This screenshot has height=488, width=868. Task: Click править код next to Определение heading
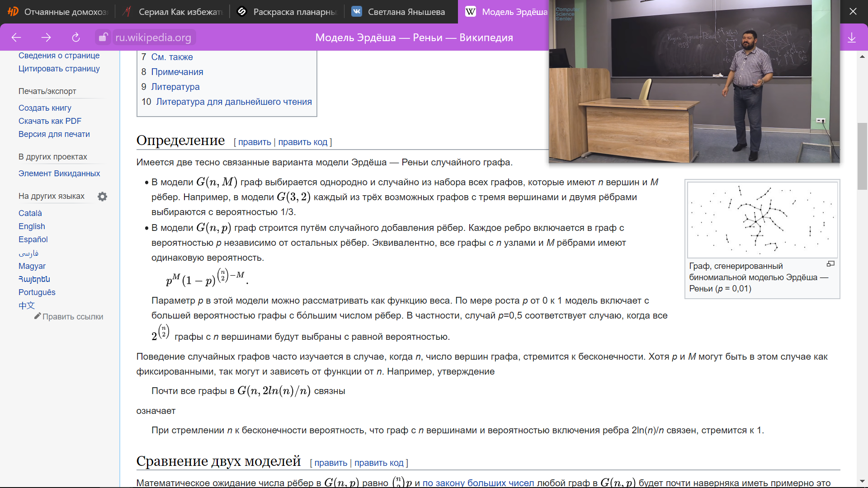(302, 142)
